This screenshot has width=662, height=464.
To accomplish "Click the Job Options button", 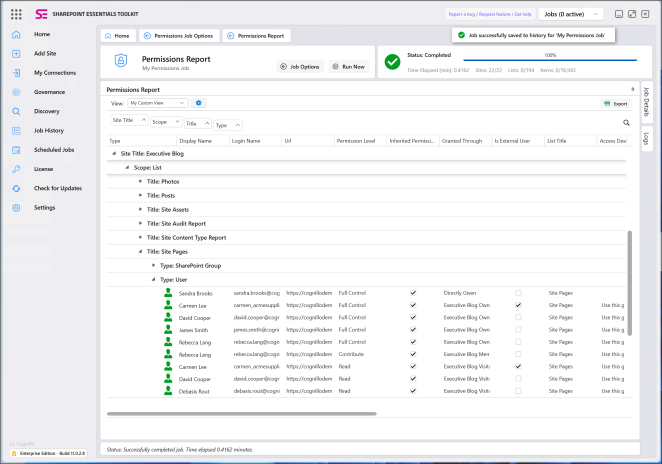I will (x=300, y=67).
